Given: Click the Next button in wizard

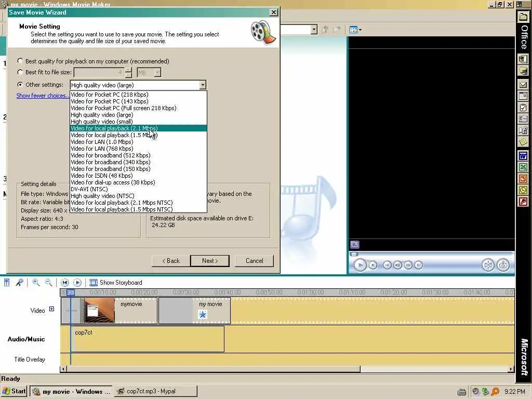Looking at the screenshot, I should tap(210, 261).
